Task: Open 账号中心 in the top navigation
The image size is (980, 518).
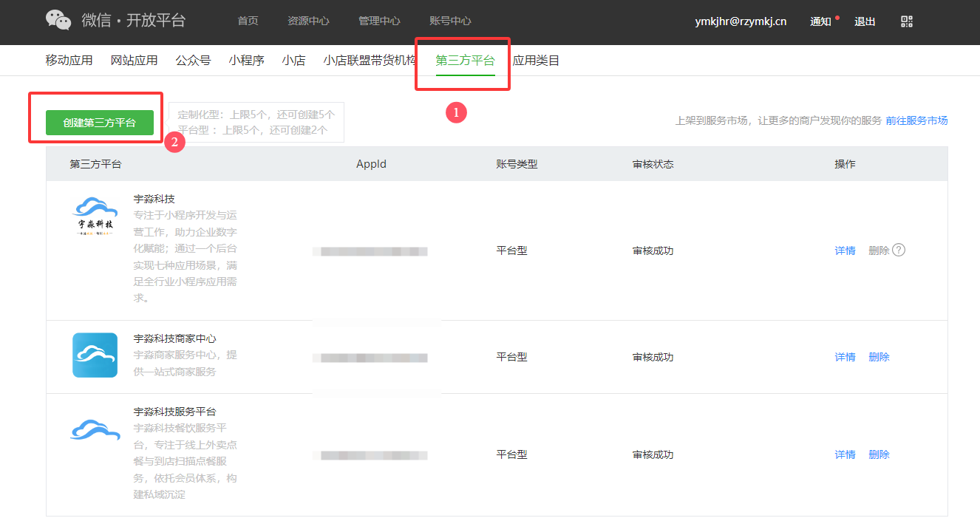Action: (x=450, y=21)
